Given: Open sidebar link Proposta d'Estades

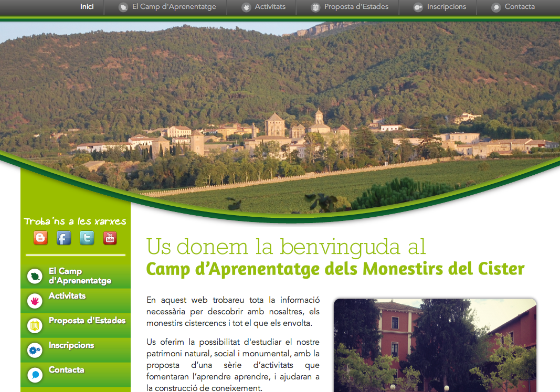Looking at the screenshot, I should pos(87,321).
